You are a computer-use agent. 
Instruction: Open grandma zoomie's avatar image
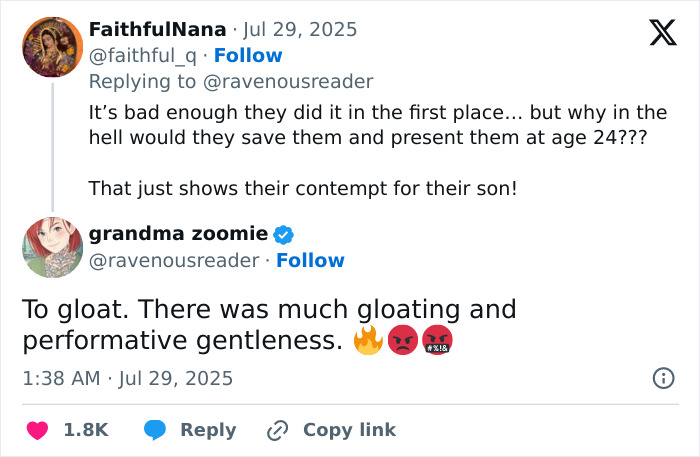click(52, 246)
